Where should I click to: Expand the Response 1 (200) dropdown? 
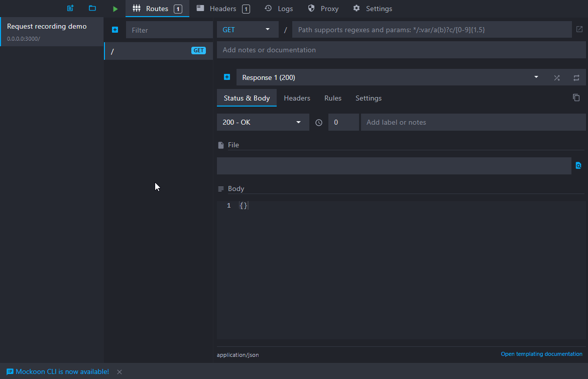pos(390,77)
